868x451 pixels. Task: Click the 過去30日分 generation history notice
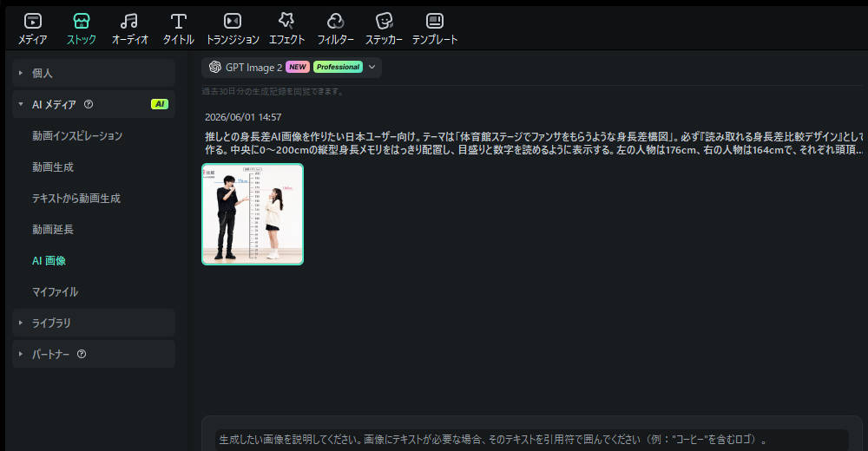coord(273,91)
